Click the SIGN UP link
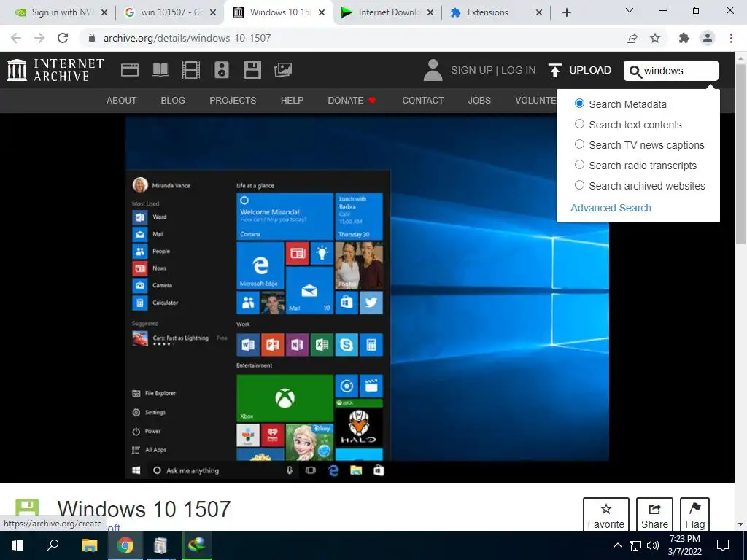747x560 pixels. point(472,71)
